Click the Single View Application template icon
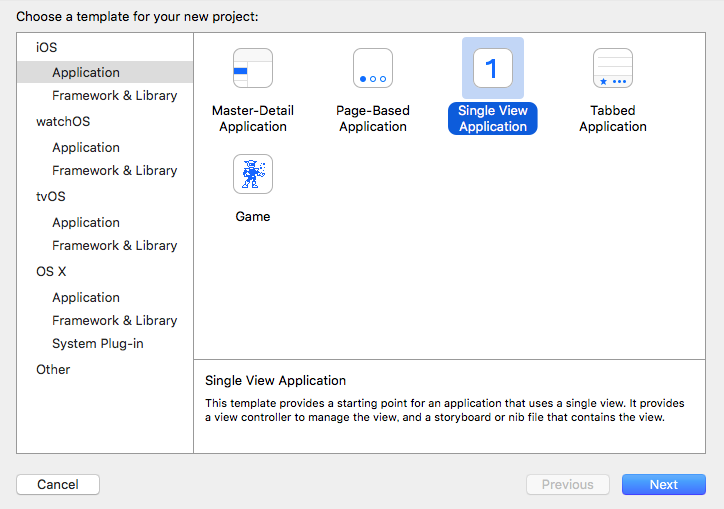 point(493,68)
